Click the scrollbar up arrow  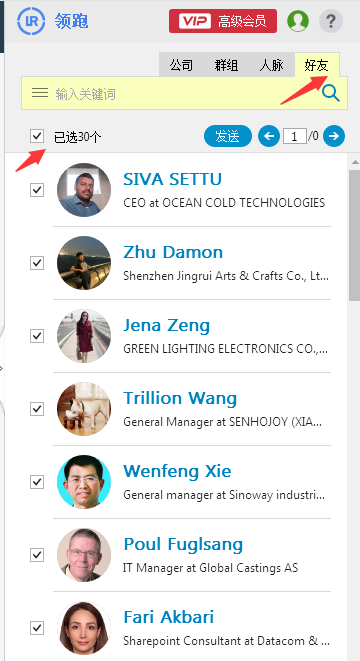pyautogui.click(x=355, y=162)
